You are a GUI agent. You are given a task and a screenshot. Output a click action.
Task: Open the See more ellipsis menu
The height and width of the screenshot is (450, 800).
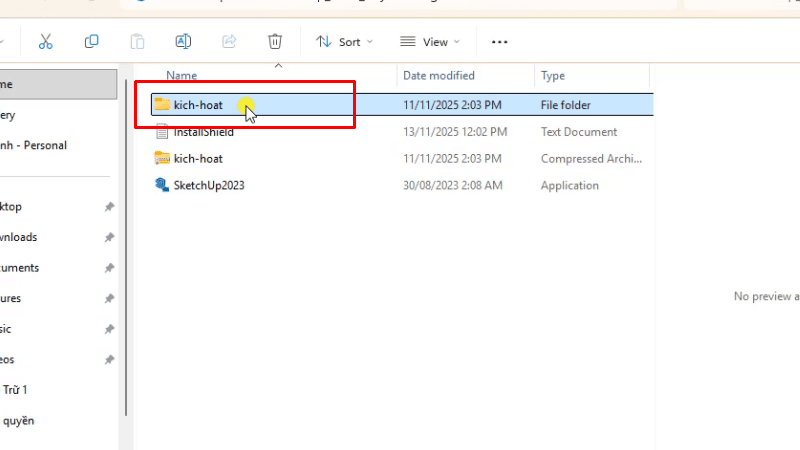click(x=500, y=42)
